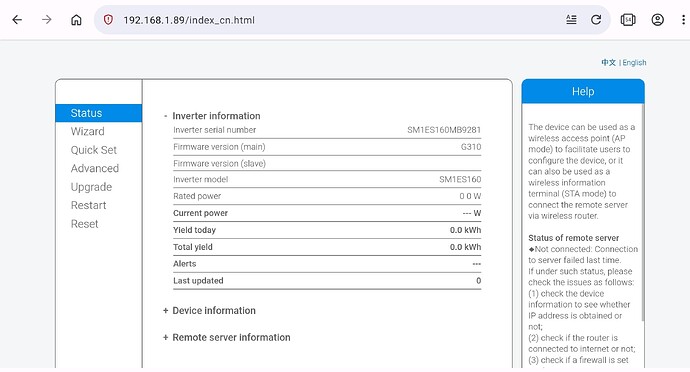Open reader mode icon in address bar
The height and width of the screenshot is (372, 690).
pyautogui.click(x=571, y=20)
